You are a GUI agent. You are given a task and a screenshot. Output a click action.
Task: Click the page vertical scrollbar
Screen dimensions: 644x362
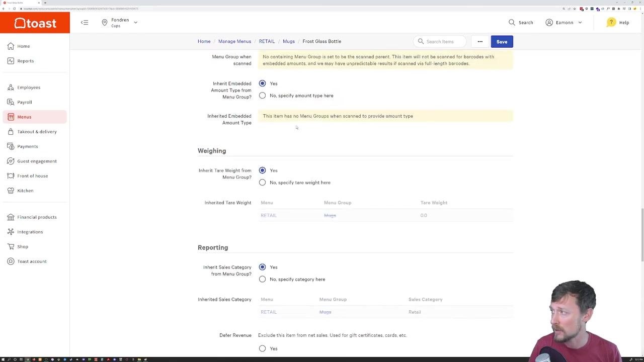pos(641,235)
